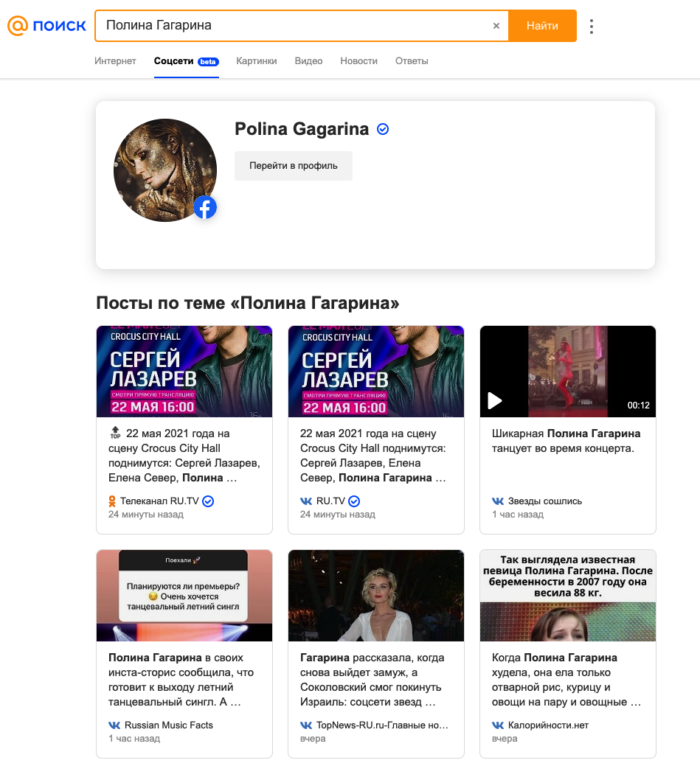Play the 00:12 concert dance video

[x=495, y=400]
